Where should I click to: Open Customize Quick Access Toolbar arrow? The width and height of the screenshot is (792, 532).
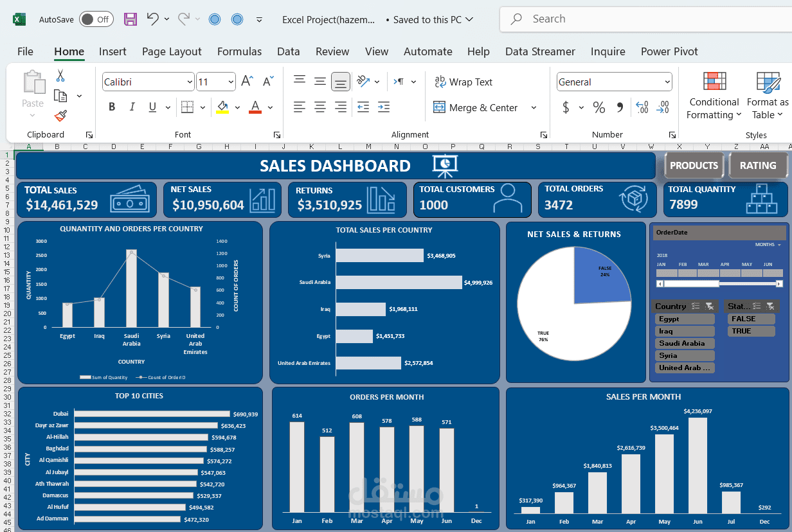[x=259, y=19]
